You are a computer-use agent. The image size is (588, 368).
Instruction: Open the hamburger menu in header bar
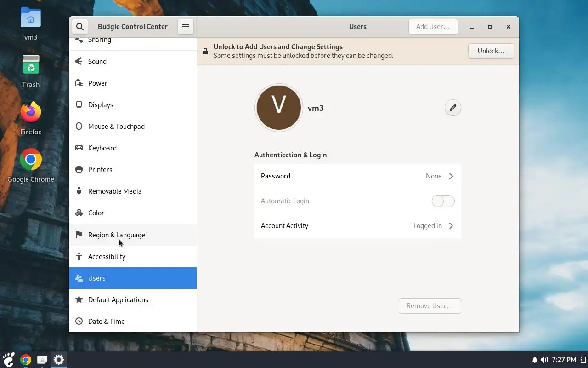click(x=186, y=27)
